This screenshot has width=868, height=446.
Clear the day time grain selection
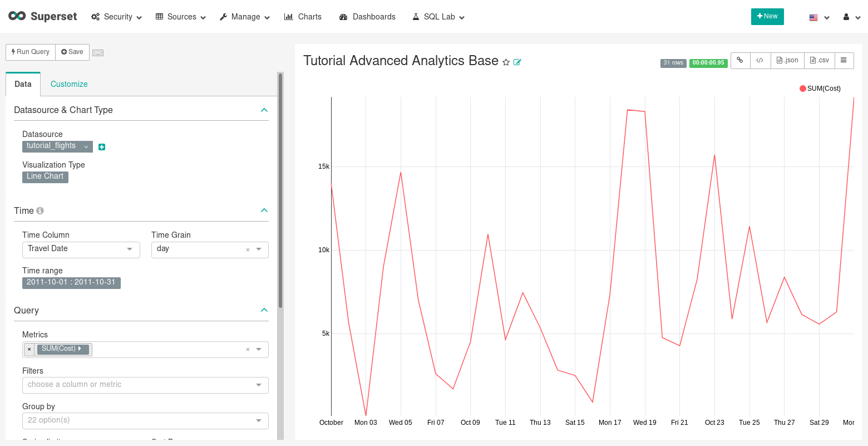pos(248,249)
